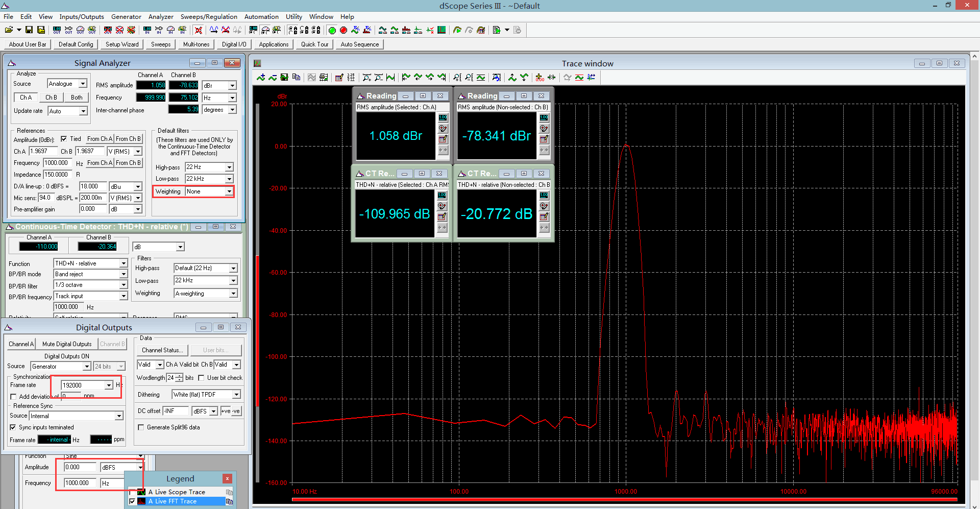Click the copy icon in Trace window toolbar

(x=296, y=78)
